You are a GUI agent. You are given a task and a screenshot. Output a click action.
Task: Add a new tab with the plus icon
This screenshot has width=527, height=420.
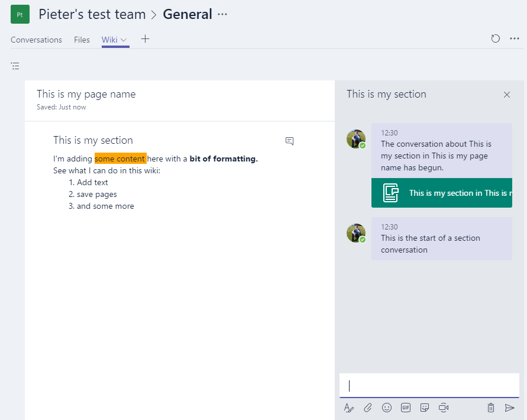coord(145,39)
